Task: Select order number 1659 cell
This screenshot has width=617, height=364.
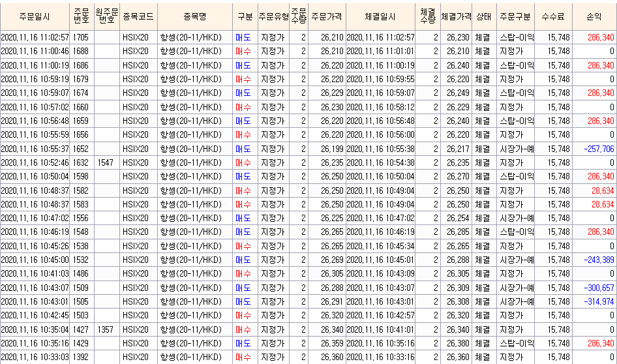Action: 81,121
